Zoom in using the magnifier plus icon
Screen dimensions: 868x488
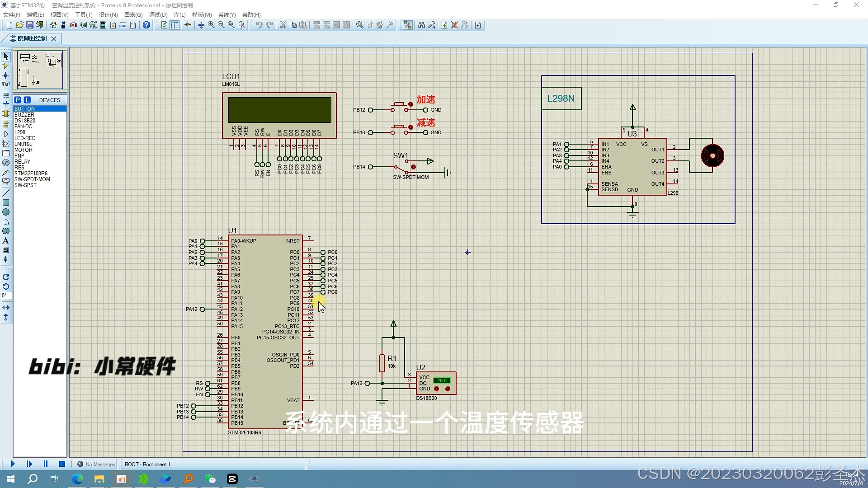211,25
